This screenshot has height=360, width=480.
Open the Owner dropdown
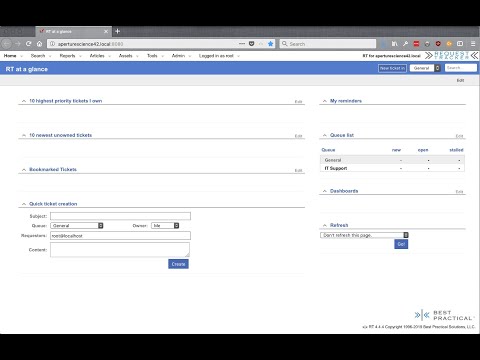165,226
